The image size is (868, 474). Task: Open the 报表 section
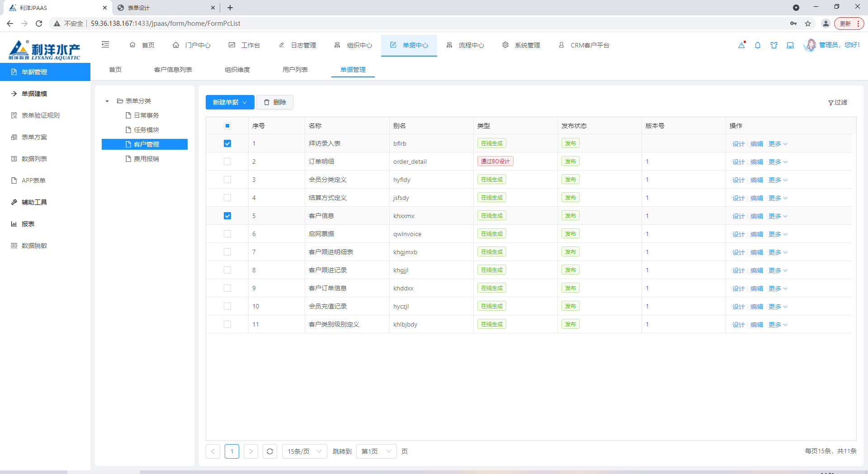(28, 223)
